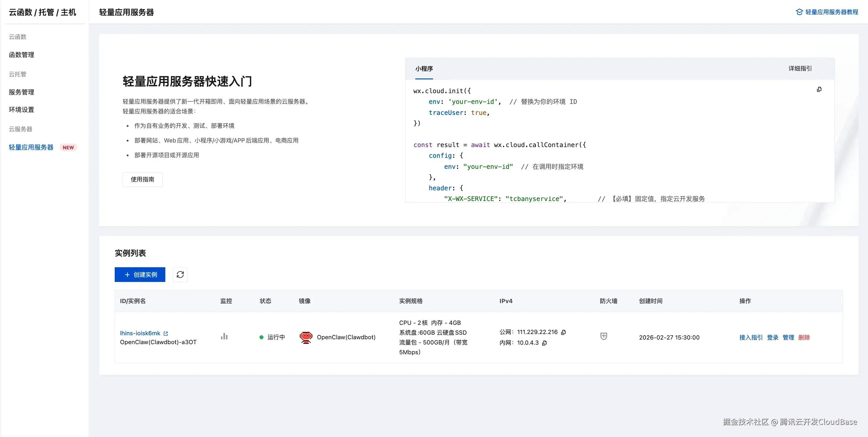Select 轻量应用服务器 sidebar entry

click(x=31, y=147)
